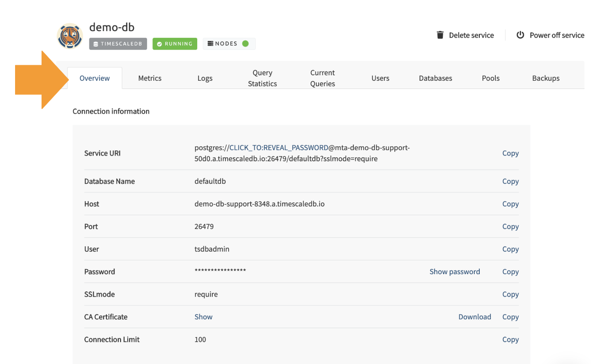
Task: Copy the Host value
Action: pyautogui.click(x=510, y=204)
